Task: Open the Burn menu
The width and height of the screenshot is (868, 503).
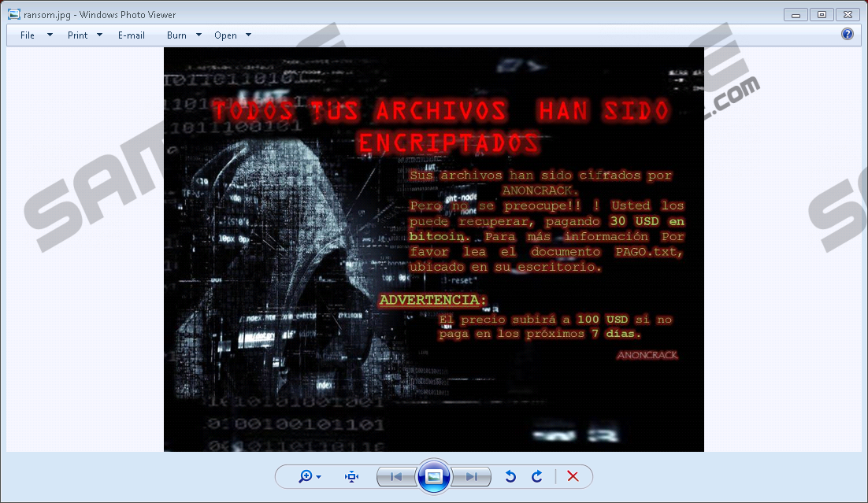Action: point(176,35)
